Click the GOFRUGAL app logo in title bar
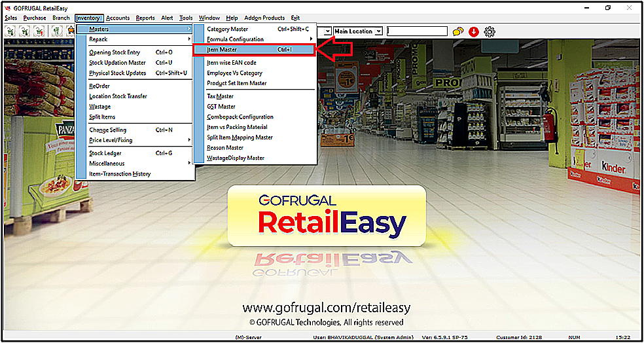This screenshot has width=644, height=343. [7, 9]
